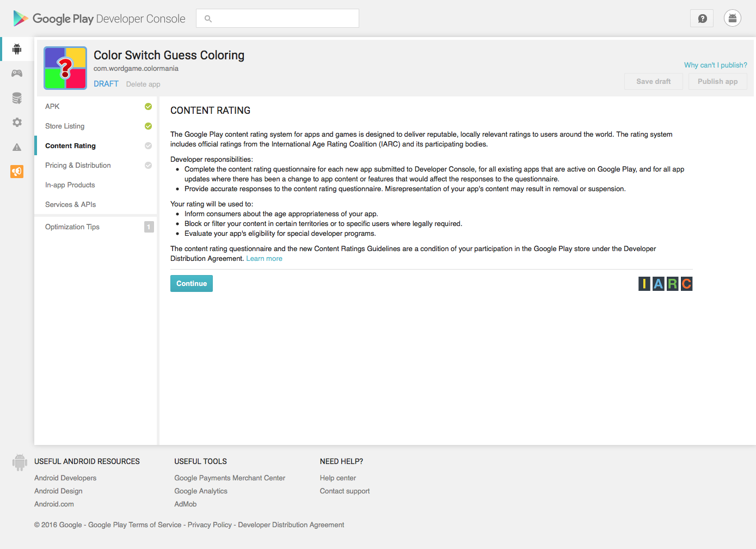Open the Why can't I publish link

tap(715, 65)
